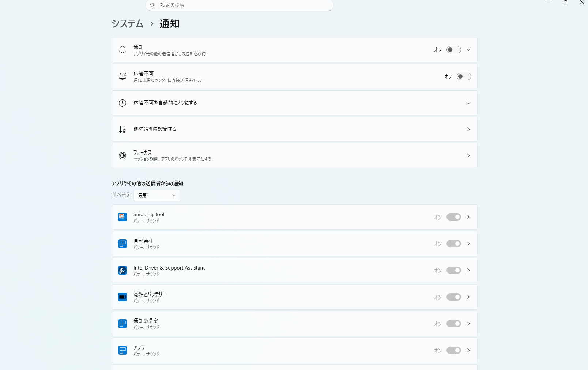Open 優先通知を設定する chevron arrow
The image size is (588, 370).
pyautogui.click(x=468, y=129)
